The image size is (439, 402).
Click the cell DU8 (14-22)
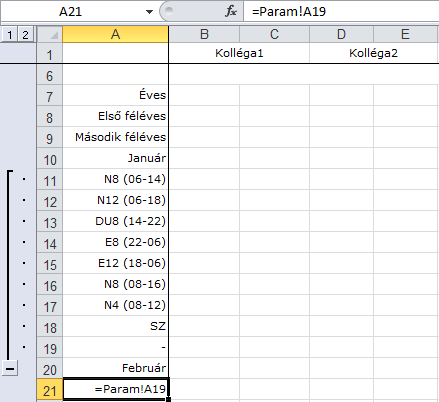(x=115, y=221)
